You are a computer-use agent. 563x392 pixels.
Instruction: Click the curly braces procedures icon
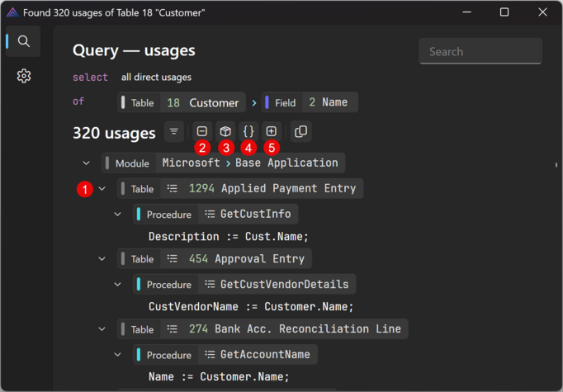click(248, 132)
